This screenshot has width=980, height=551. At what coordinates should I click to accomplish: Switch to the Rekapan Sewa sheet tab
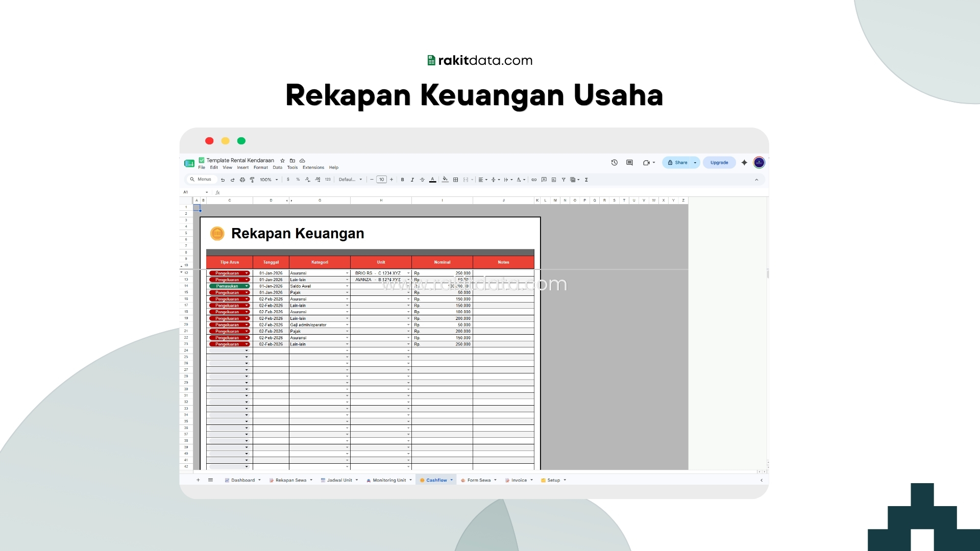click(x=291, y=480)
